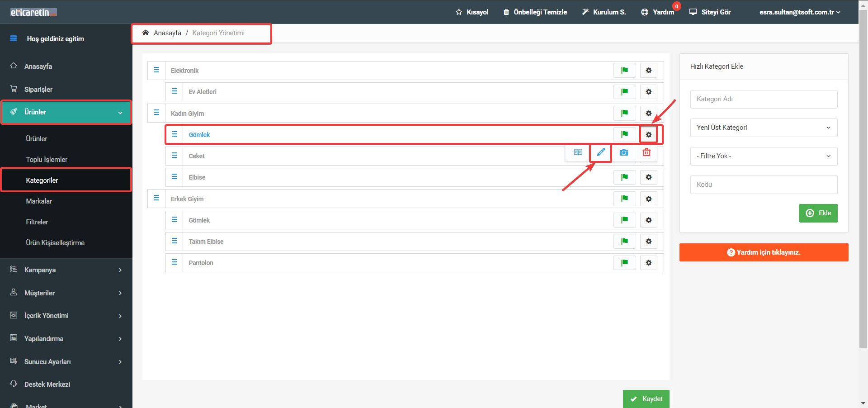This screenshot has height=408, width=868.
Task: Open Toplu İşlemler submenu item
Action: tap(47, 160)
